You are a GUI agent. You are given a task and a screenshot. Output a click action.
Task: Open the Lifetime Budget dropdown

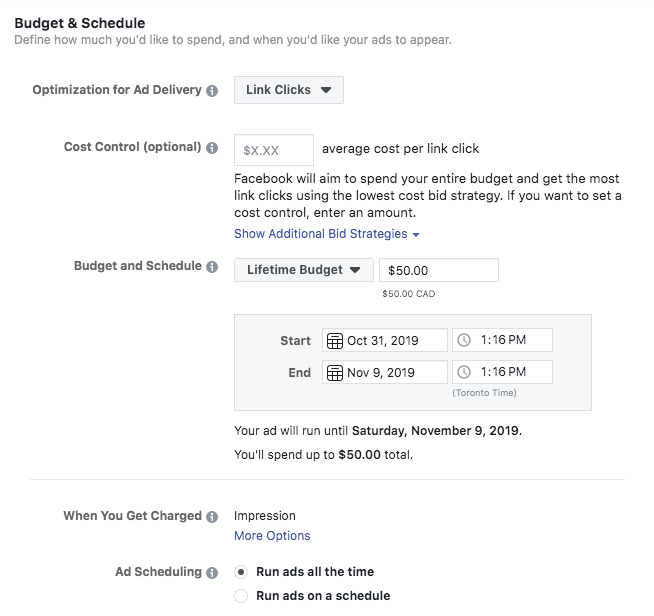pyautogui.click(x=303, y=270)
